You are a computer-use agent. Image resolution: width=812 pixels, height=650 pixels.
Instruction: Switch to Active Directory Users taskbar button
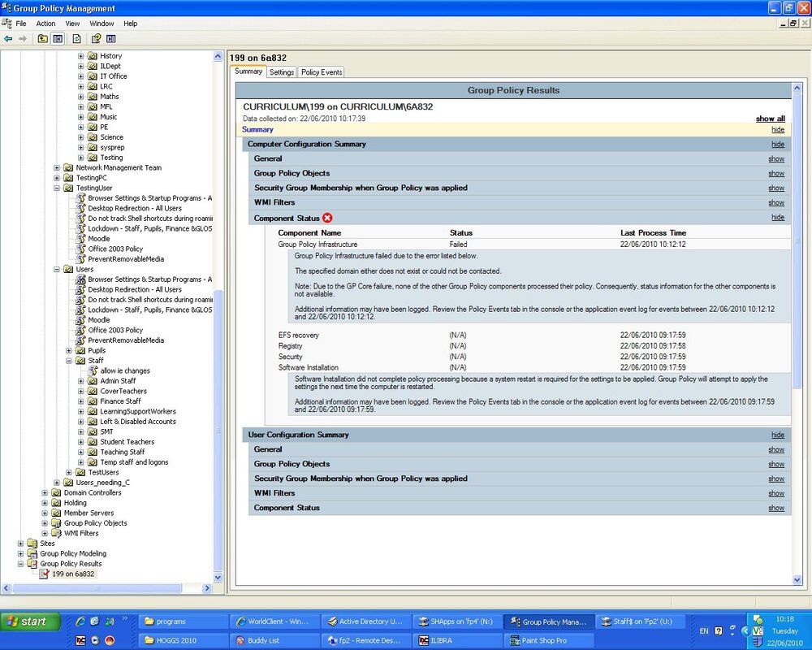pos(367,621)
